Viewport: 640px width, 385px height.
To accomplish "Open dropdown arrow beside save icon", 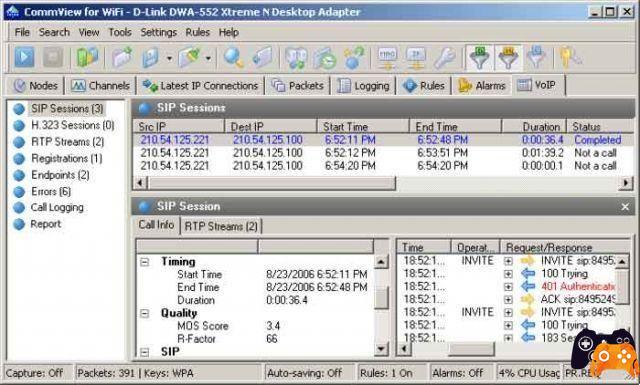I will pyautogui.click(x=169, y=58).
